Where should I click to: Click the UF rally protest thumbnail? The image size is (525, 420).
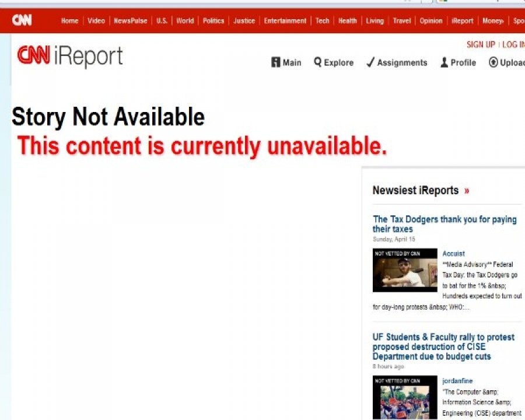point(405,397)
